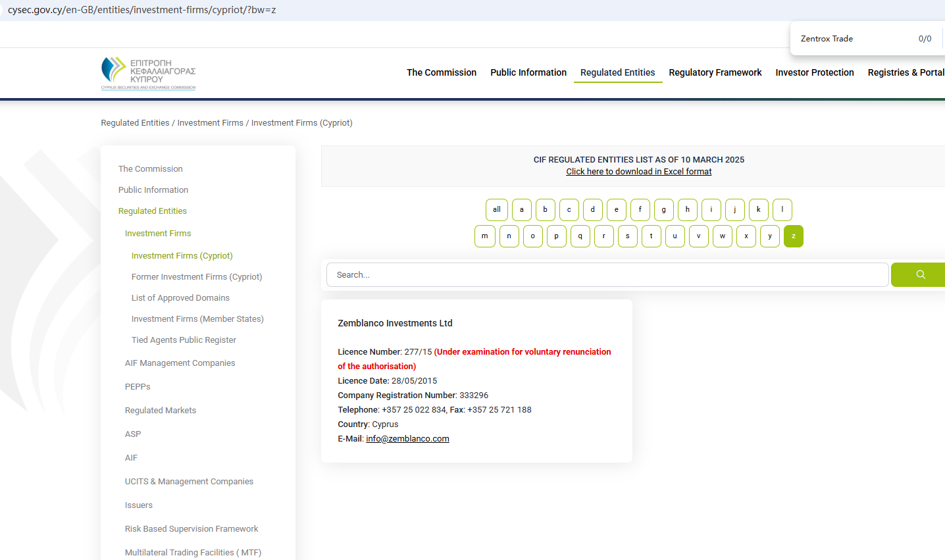Filter entities by letter b
The width and height of the screenshot is (945, 560).
click(x=546, y=210)
